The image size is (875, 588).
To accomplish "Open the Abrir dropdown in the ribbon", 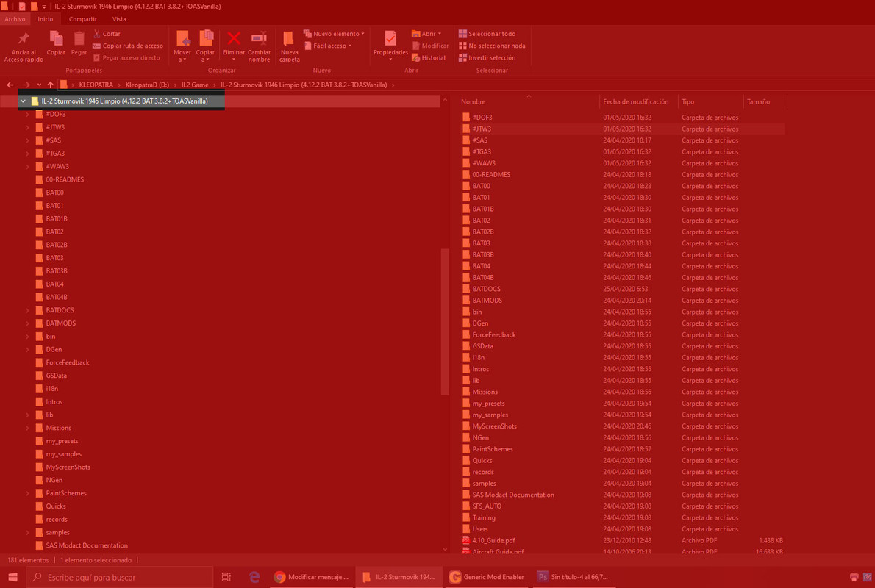I will (426, 34).
